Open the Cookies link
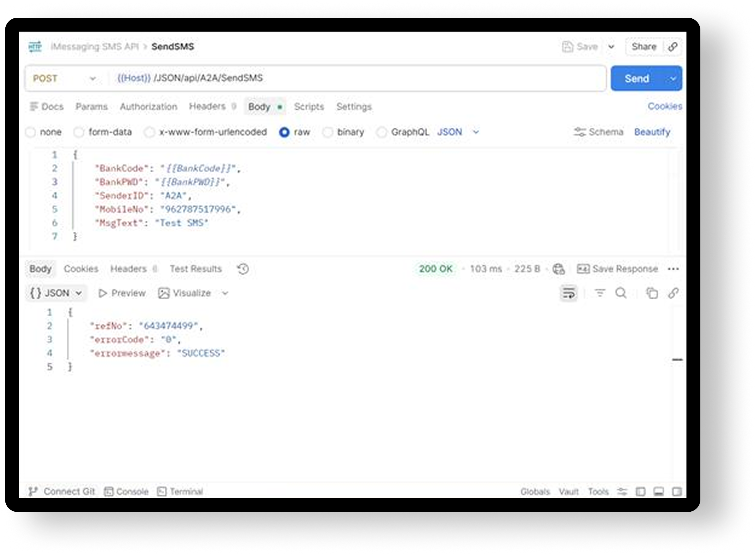Viewport: 756px width, 555px height. 665,106
